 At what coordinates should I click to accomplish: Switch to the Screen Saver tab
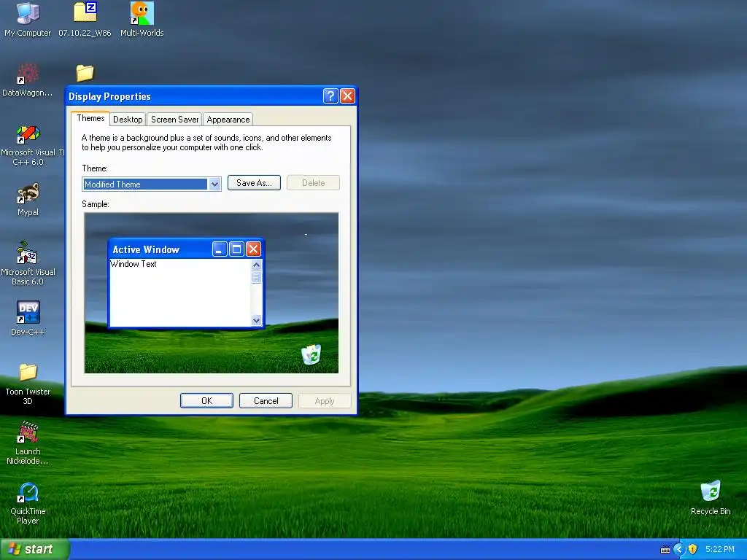[x=174, y=120]
